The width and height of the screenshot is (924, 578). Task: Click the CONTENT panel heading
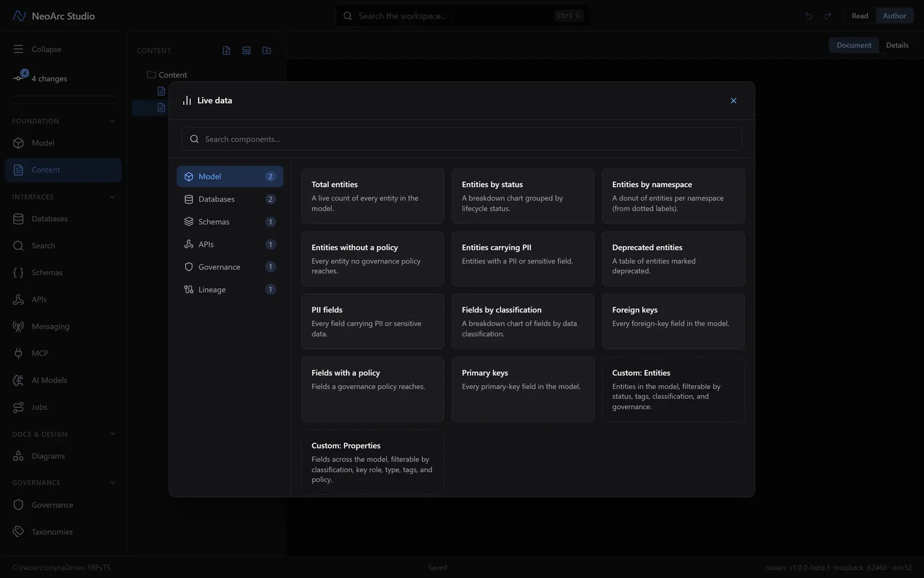[154, 51]
